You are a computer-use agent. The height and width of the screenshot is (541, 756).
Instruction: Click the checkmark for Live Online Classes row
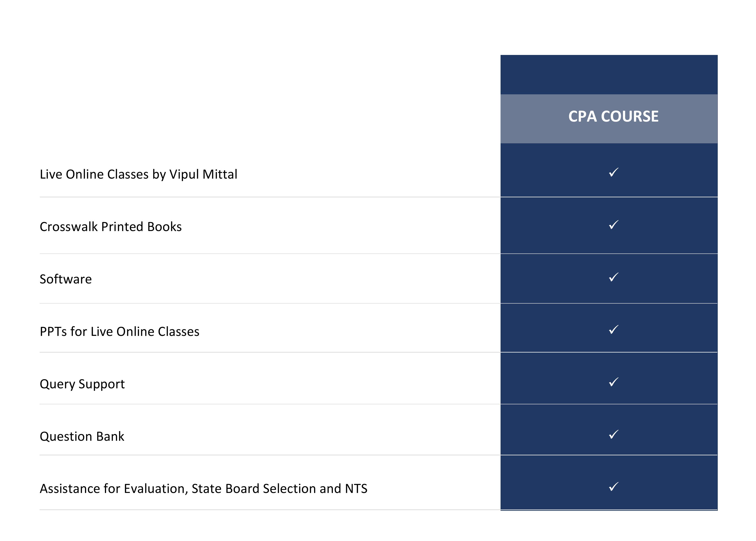pos(613,172)
